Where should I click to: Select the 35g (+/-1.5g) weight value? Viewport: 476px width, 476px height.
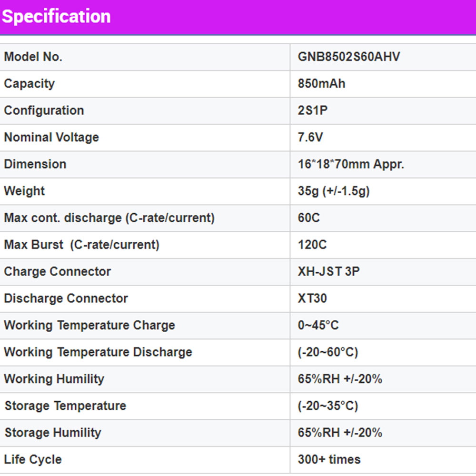334,191
